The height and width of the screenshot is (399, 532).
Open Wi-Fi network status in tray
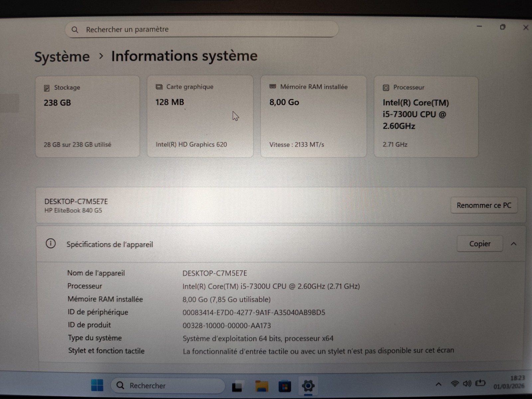455,384
